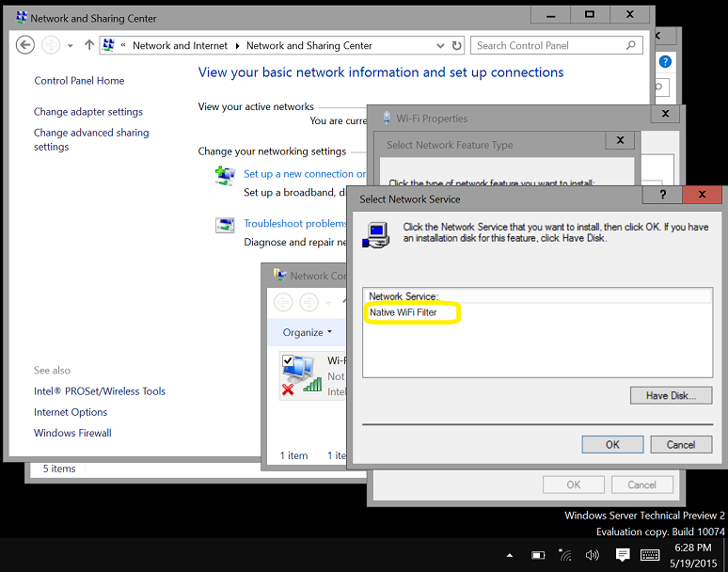Toggle the Wi-Fi adapter checkbox
Image resolution: width=728 pixels, height=572 pixels.
pyautogui.click(x=289, y=360)
